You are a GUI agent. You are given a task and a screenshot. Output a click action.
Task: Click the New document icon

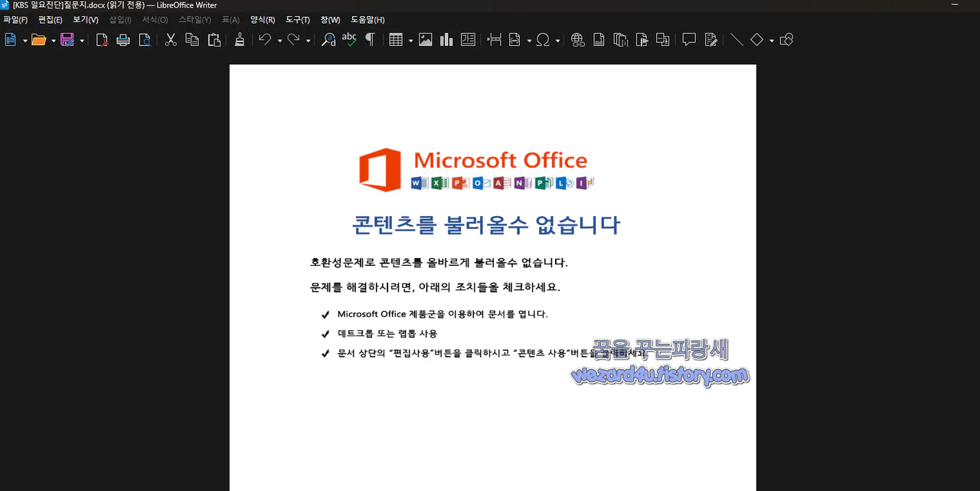click(11, 40)
